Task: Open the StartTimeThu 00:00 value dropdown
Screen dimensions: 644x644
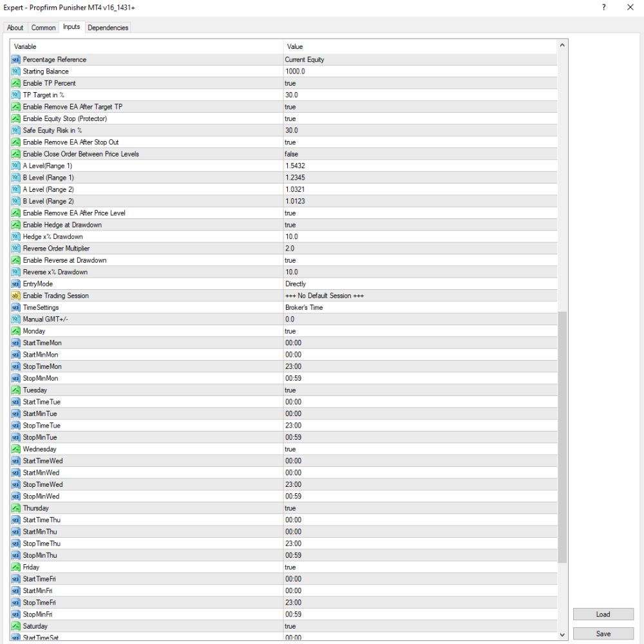Action: click(x=420, y=520)
